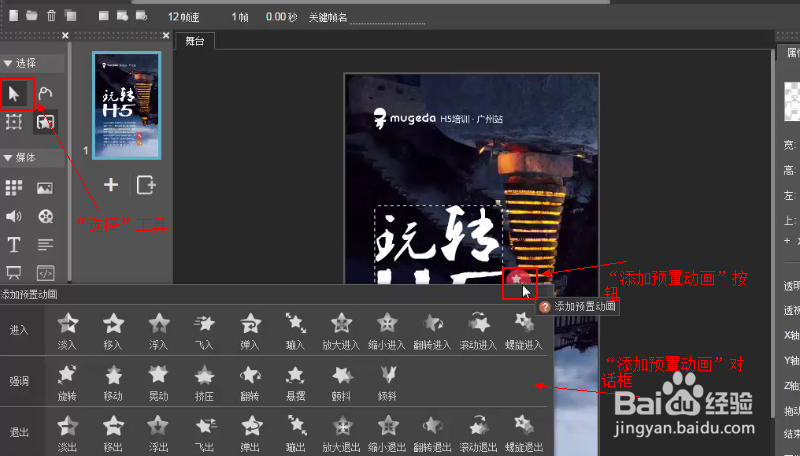
Task: Apply the 滚动进入 entrance animation
Action: point(478,331)
